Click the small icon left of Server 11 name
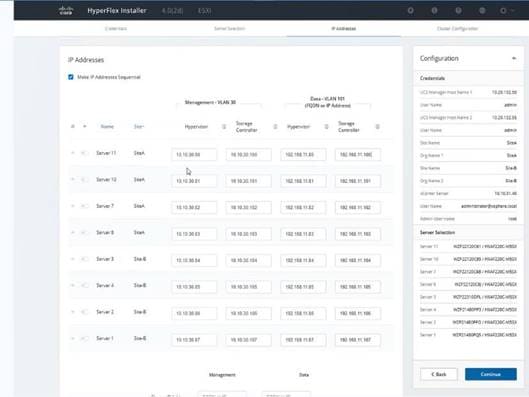Viewport: 529px width, 397px height. click(84, 153)
